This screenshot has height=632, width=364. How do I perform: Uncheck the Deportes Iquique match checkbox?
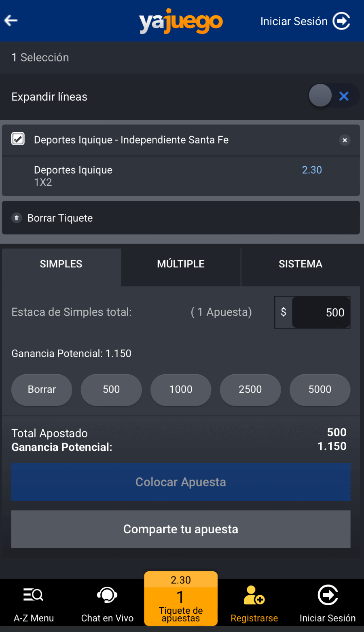[x=18, y=139]
